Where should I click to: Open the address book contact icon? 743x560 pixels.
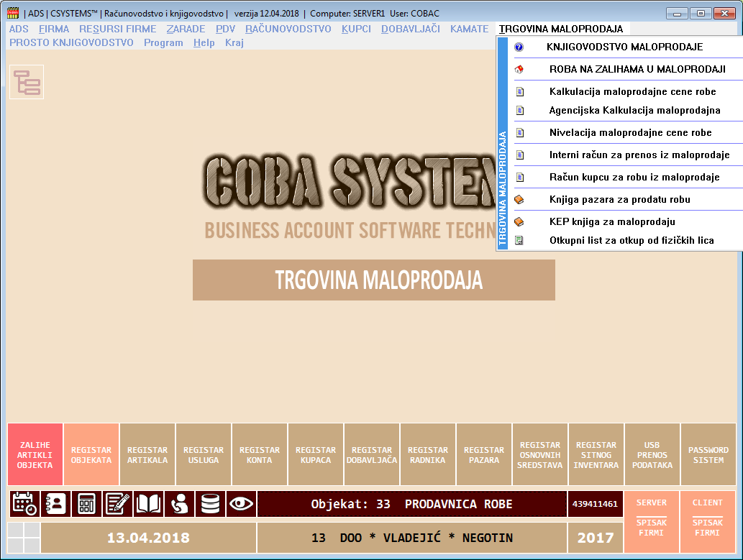tap(55, 504)
